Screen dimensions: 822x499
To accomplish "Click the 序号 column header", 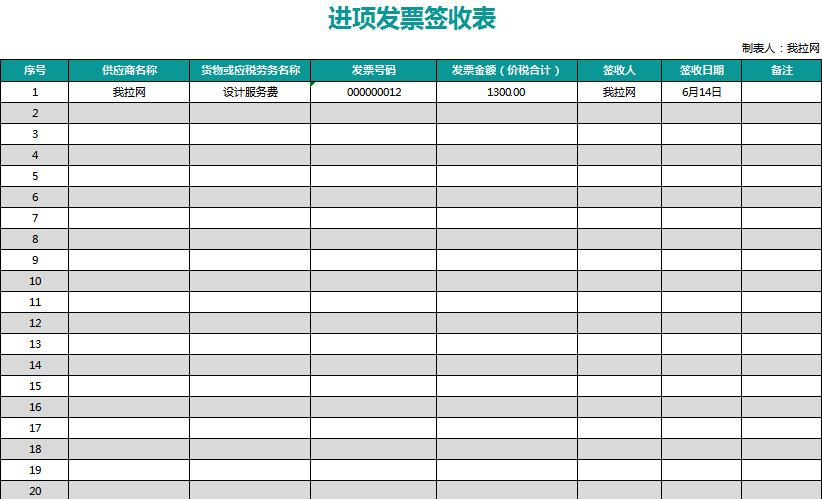I will [34, 70].
